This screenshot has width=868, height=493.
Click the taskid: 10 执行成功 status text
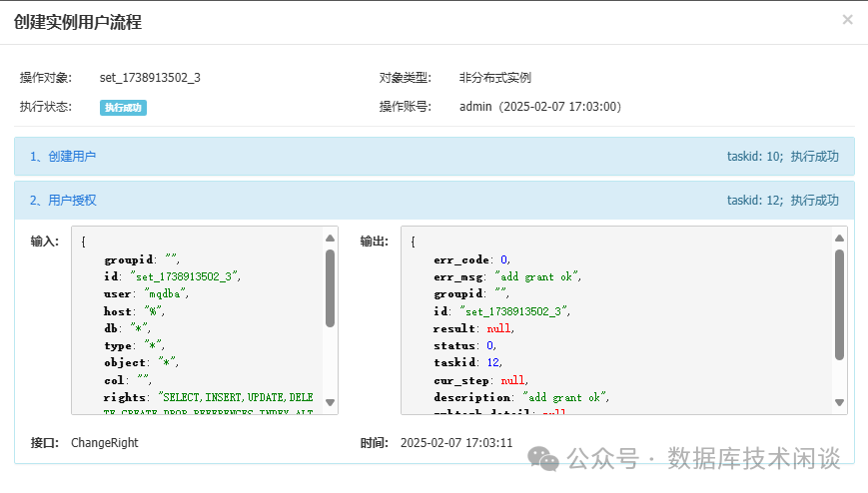pyautogui.click(x=782, y=157)
